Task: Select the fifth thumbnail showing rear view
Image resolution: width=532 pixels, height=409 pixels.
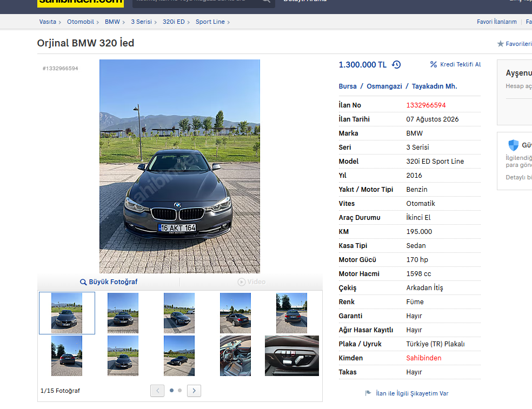Action: [x=291, y=313]
